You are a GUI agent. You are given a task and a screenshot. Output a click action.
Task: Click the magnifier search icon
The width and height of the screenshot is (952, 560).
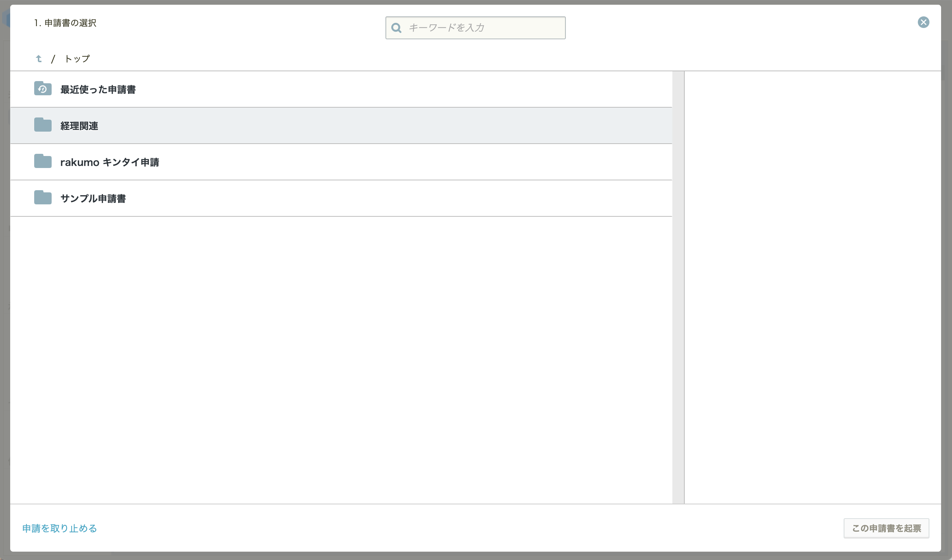pyautogui.click(x=396, y=28)
